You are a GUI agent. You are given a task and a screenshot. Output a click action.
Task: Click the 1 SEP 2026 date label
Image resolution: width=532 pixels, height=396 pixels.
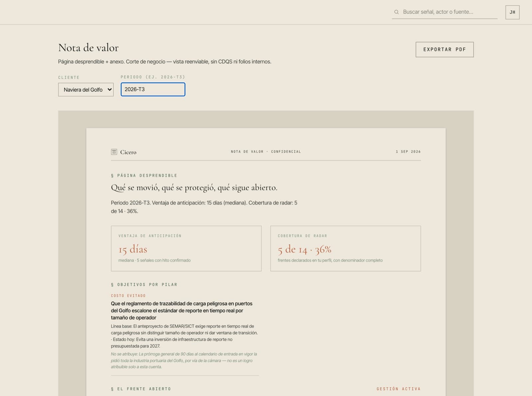pos(408,151)
